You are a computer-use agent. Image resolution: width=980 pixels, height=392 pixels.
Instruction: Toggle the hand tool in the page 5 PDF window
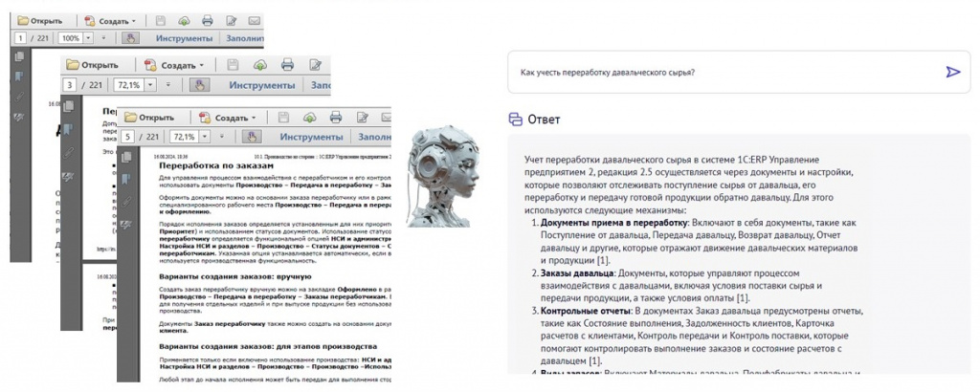point(252,136)
